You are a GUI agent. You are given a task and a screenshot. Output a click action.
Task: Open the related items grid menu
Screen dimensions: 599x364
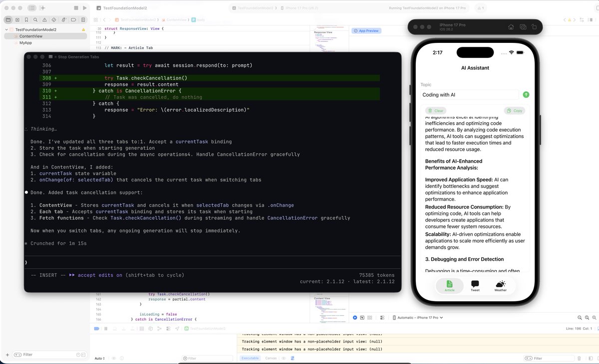pos(96,19)
